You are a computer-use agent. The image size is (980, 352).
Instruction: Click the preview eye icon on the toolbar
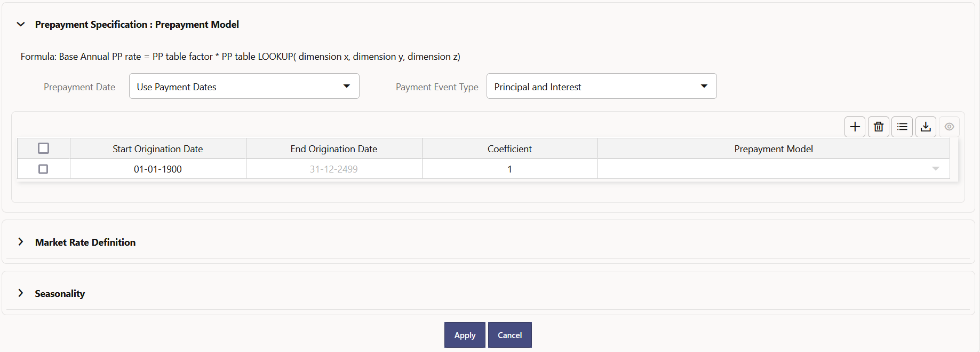pos(949,127)
